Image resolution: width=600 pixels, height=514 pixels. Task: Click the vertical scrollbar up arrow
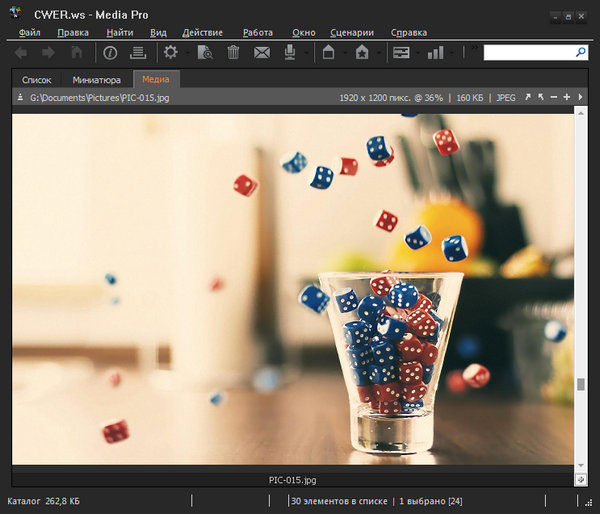coord(581,114)
